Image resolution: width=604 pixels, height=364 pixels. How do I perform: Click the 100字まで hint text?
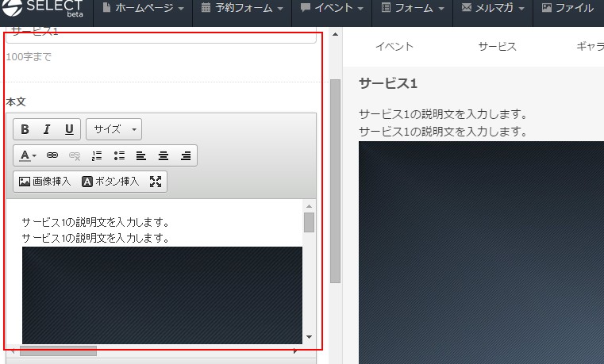click(29, 57)
